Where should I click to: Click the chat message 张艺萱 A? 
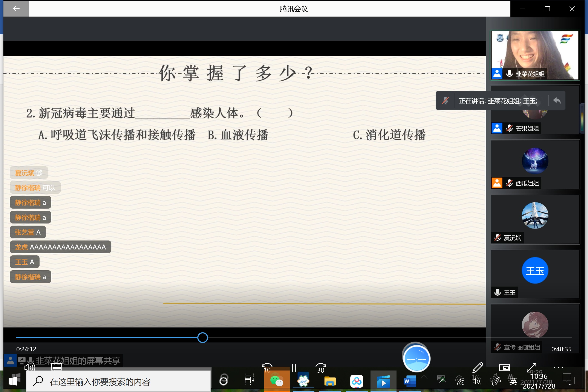coord(28,232)
